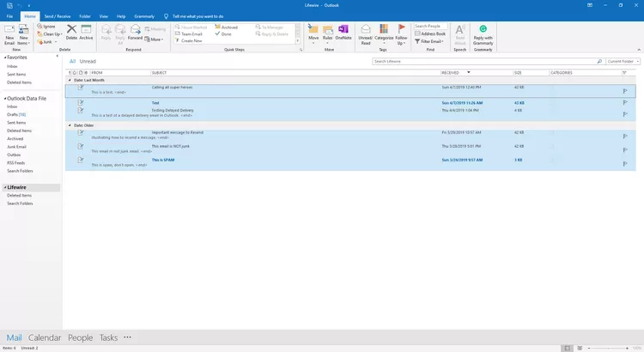Collapse the ribbon

pyautogui.click(x=639, y=50)
